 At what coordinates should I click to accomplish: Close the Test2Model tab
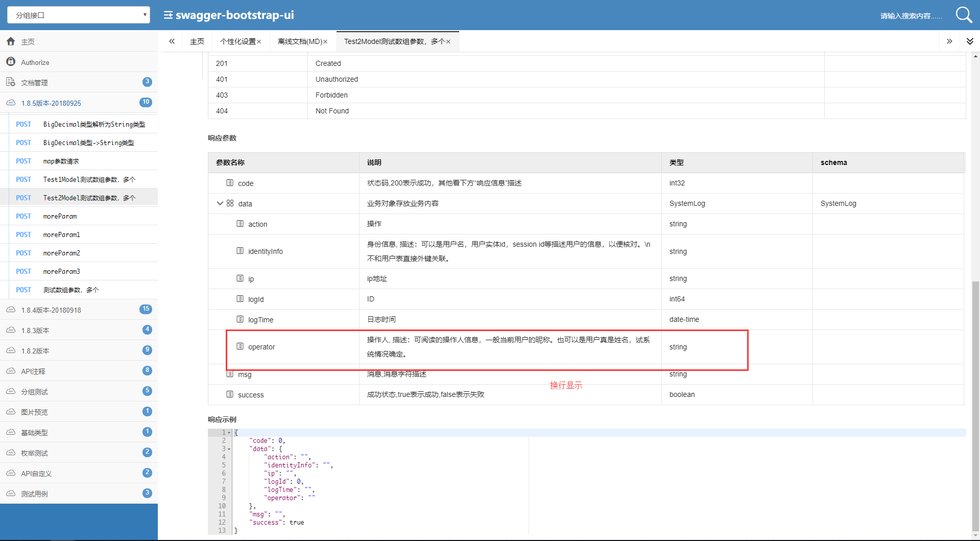pyautogui.click(x=448, y=42)
